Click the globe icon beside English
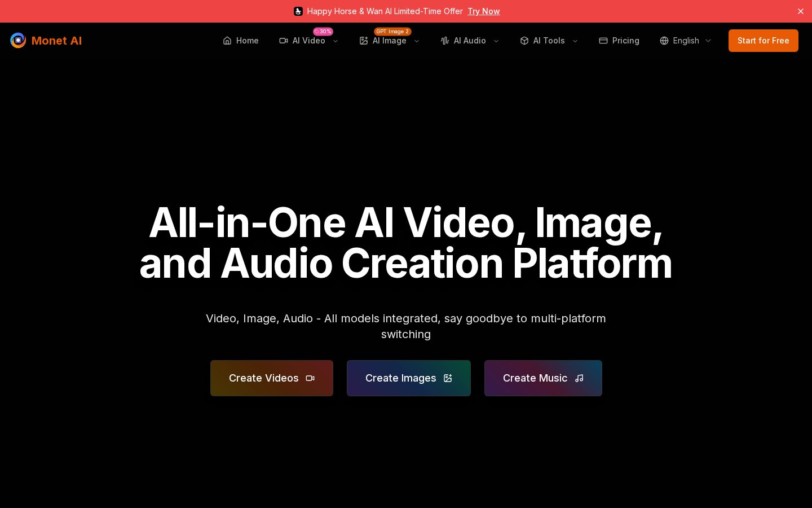Image resolution: width=812 pixels, height=508 pixels. click(664, 41)
